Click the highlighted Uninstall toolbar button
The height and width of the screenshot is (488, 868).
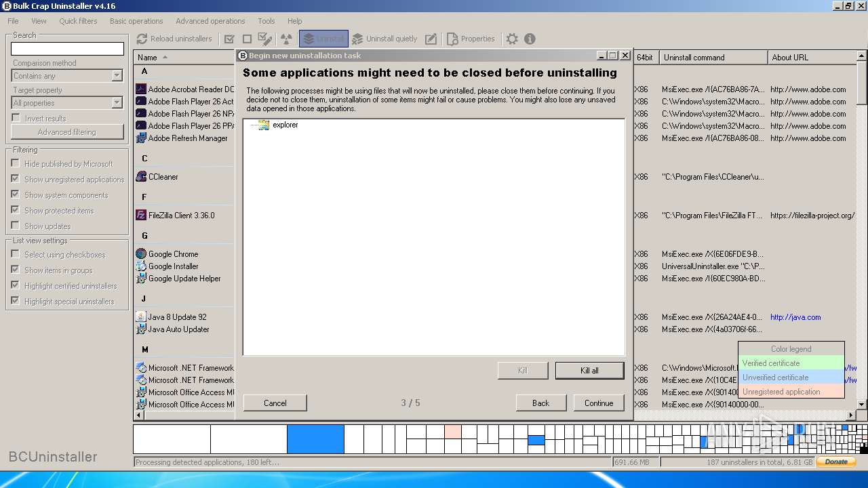coord(323,39)
